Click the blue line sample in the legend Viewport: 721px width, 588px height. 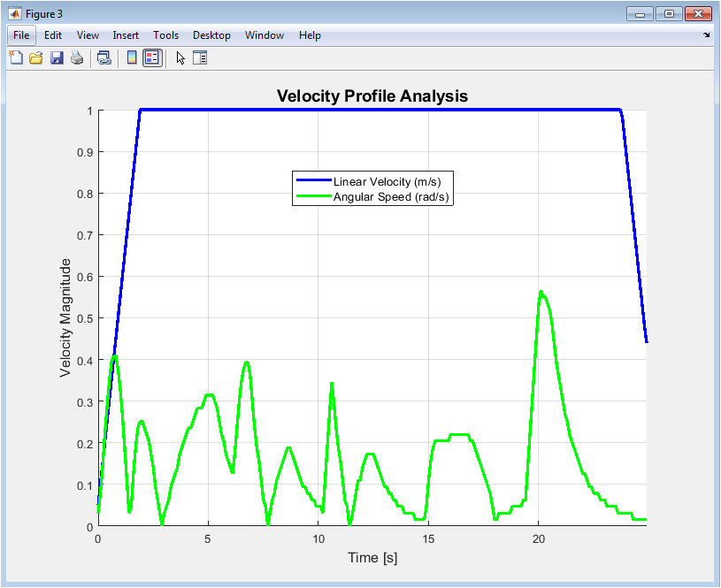point(312,181)
